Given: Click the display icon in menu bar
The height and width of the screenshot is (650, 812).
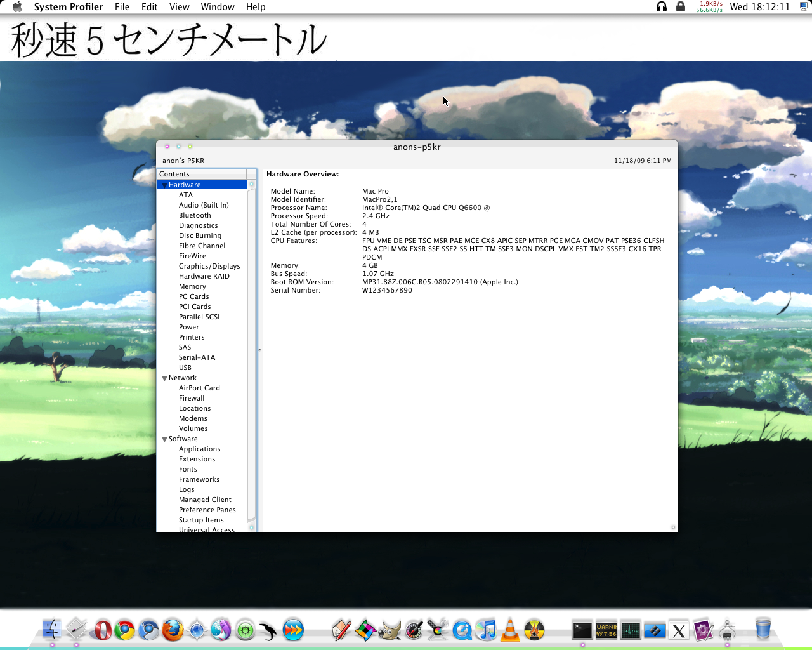Looking at the screenshot, I should 804,7.
